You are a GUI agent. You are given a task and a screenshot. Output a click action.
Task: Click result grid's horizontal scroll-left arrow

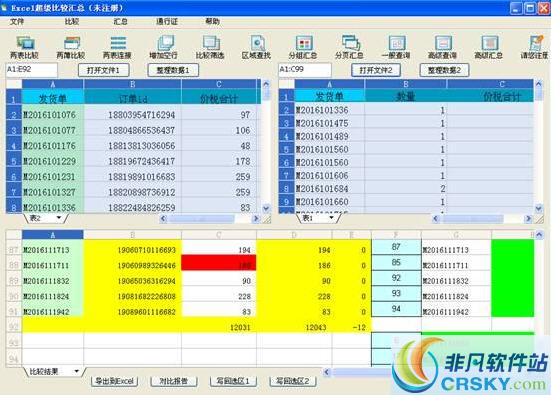[327, 372]
